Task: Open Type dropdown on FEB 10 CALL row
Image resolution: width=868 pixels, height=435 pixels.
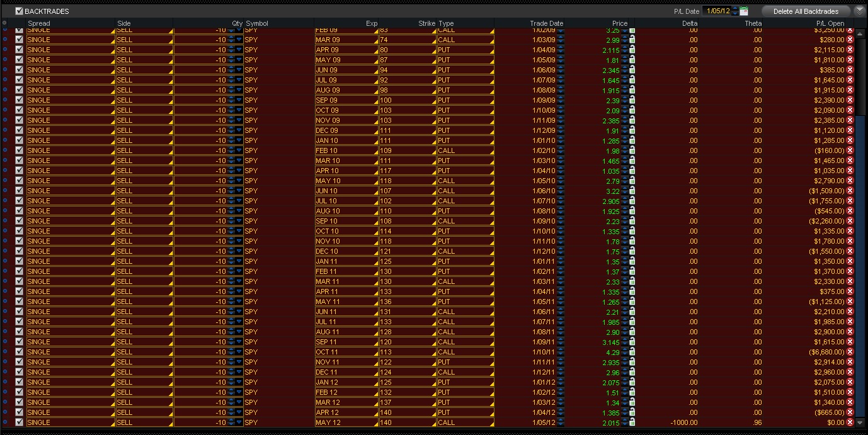Action: [491, 152]
